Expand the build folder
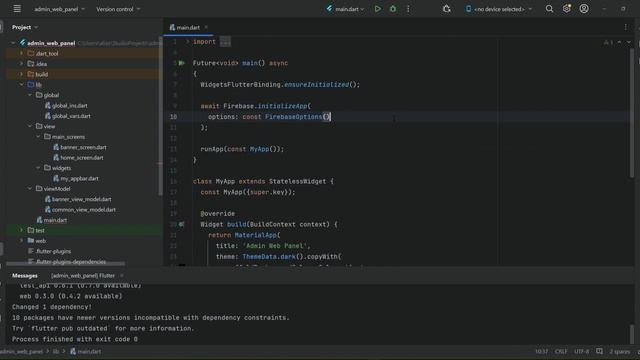Image resolution: width=640 pixels, height=360 pixels. point(21,74)
